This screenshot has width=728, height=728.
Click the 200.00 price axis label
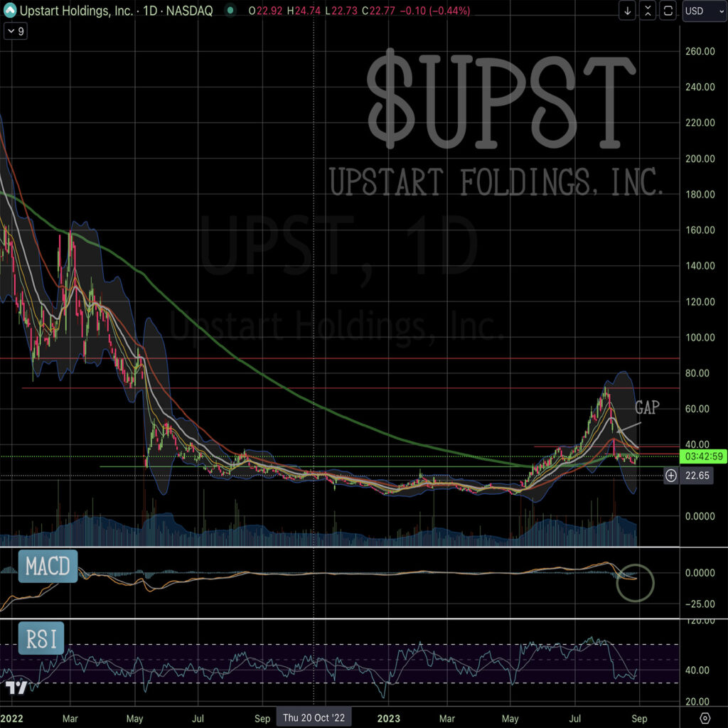tap(700, 159)
